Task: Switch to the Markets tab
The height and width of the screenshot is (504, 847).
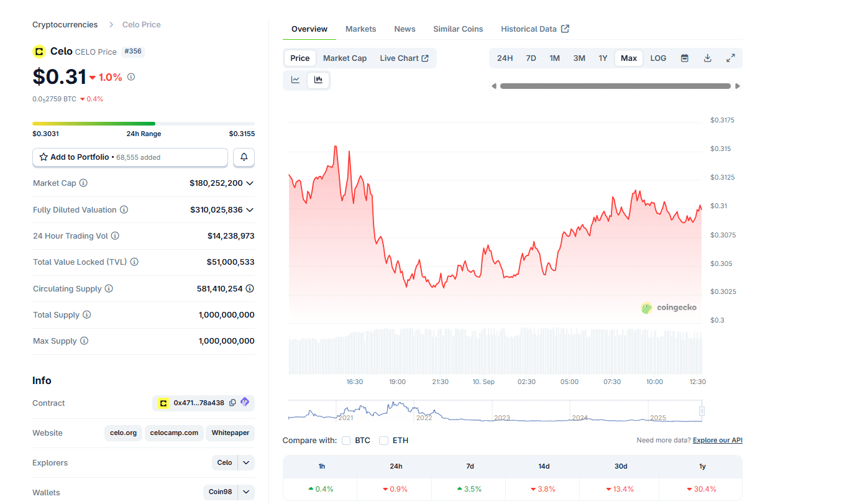Action: tap(360, 29)
